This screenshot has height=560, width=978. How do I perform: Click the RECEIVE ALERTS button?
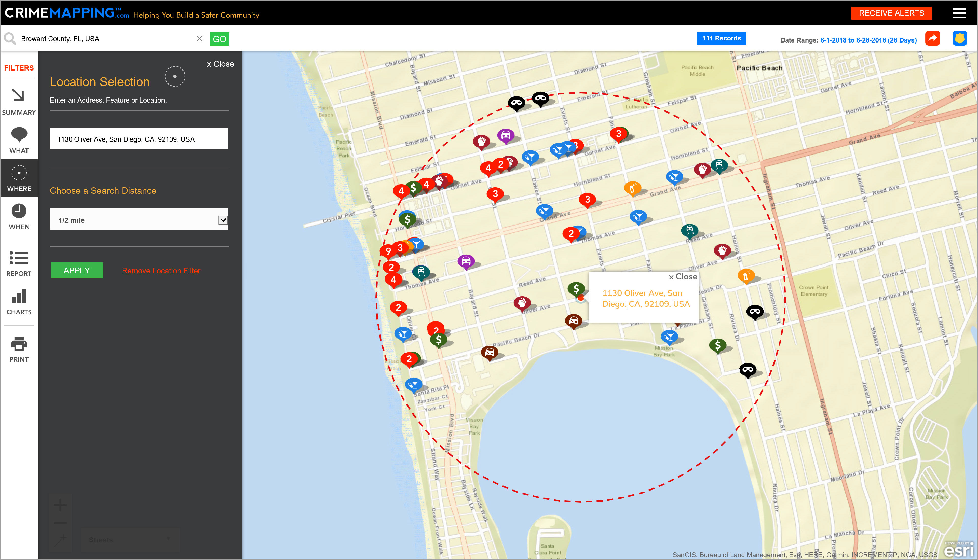(891, 13)
